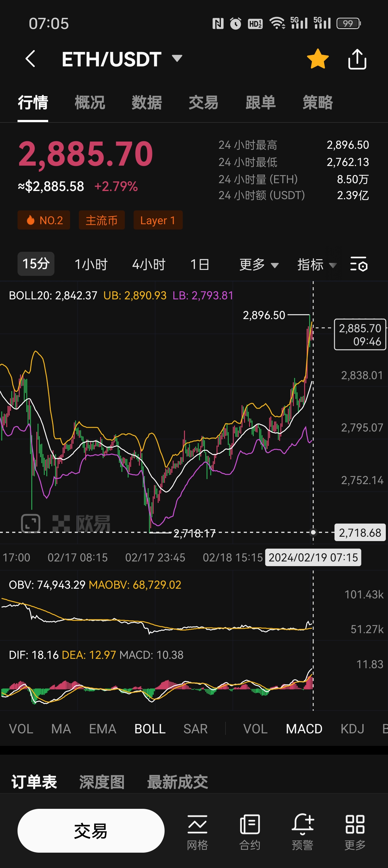The height and width of the screenshot is (868, 388).
Task: Expand the 更多 timeframe dropdown
Action: [259, 265]
